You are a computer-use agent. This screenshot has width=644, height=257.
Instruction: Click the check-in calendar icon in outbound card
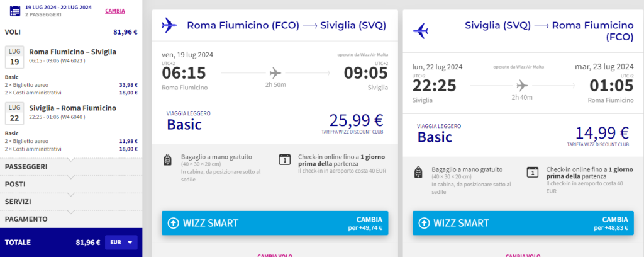[x=284, y=159]
